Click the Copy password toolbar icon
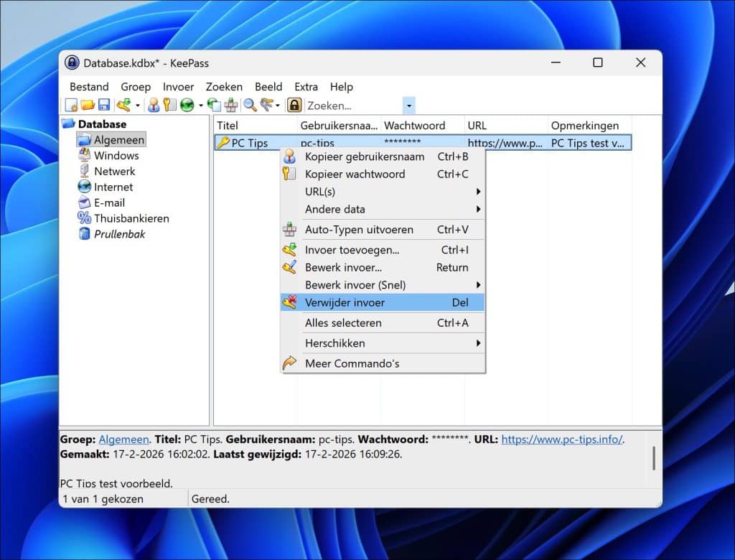The width and height of the screenshot is (735, 560). [169, 106]
